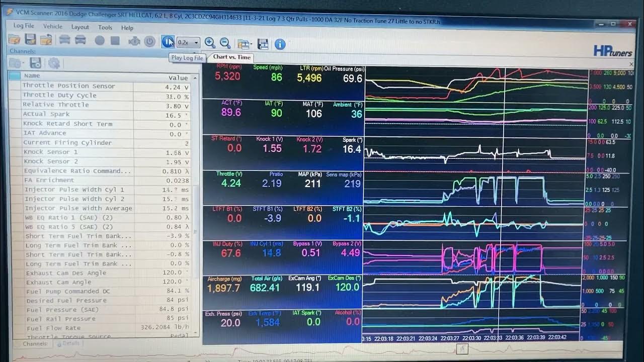This screenshot has height=362, width=644.
Task: Open the Layout menu
Action: (x=80, y=27)
